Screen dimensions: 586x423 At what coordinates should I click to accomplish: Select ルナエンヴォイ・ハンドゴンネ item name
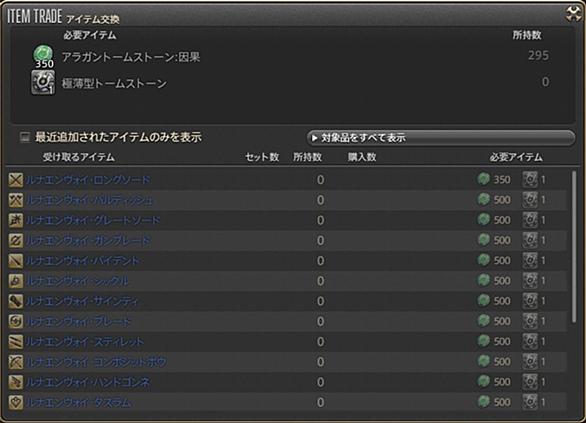88,382
